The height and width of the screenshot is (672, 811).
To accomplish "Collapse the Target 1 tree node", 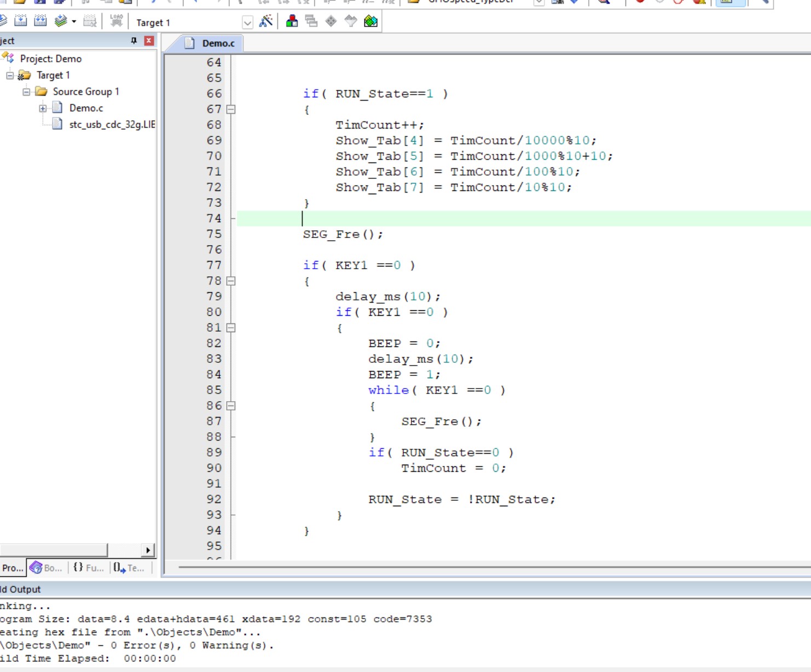I will 10,75.
